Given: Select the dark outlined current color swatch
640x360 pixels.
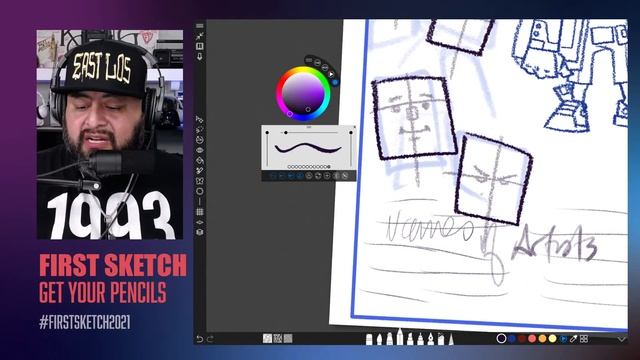Looking at the screenshot, I should (x=501, y=338).
